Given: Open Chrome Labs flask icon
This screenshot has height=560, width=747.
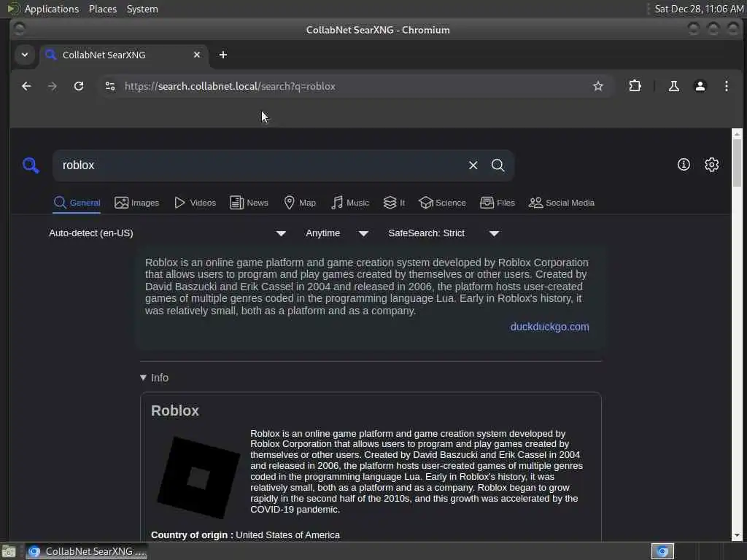Looking at the screenshot, I should coord(673,86).
